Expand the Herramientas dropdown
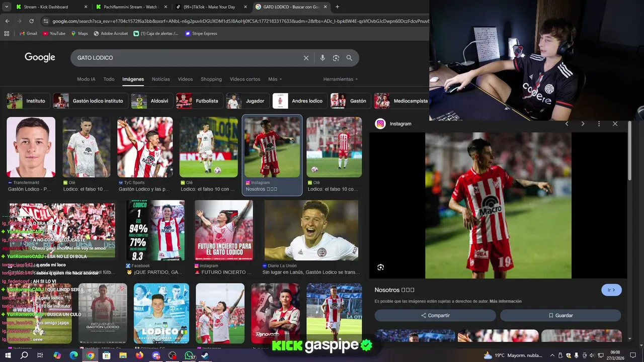The height and width of the screenshot is (362, 644). 341,79
